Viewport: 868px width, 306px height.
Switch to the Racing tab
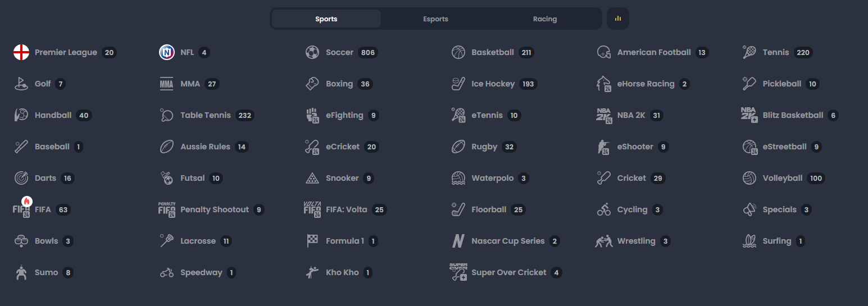click(545, 19)
